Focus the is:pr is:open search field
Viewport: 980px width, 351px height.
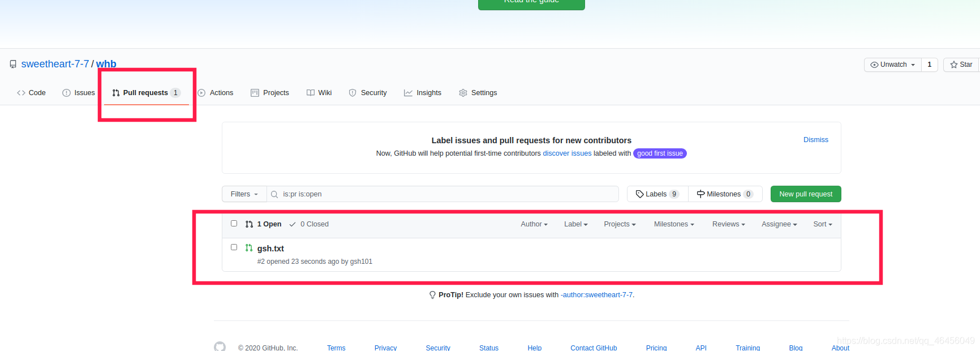coord(442,194)
